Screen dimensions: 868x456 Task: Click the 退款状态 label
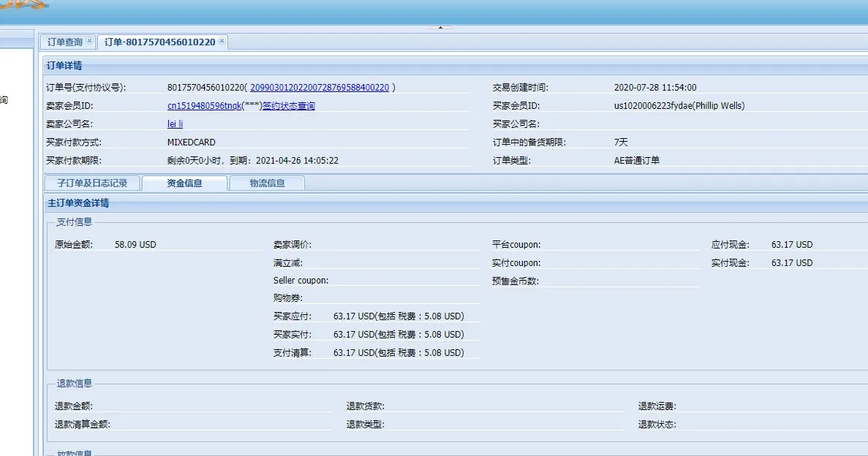coord(657,425)
